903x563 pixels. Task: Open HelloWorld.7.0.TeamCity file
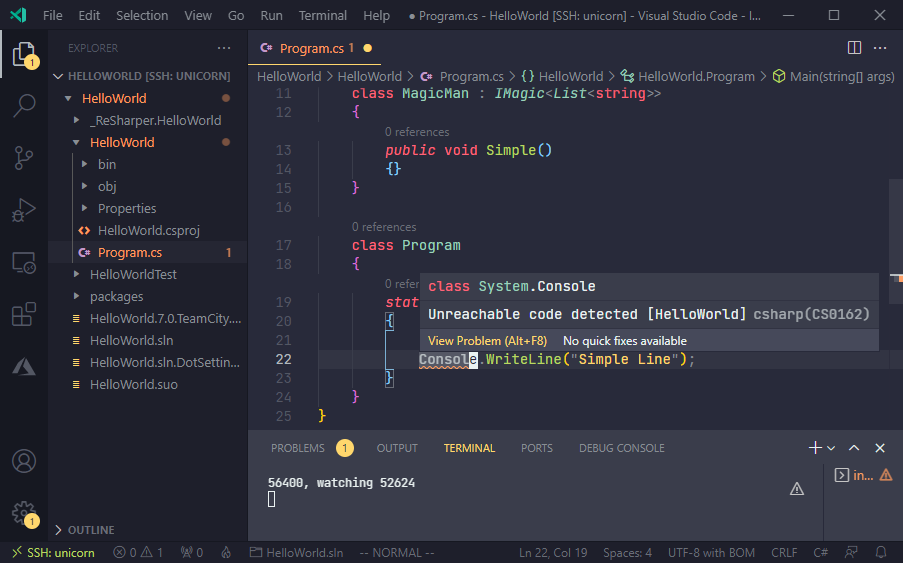coord(165,318)
